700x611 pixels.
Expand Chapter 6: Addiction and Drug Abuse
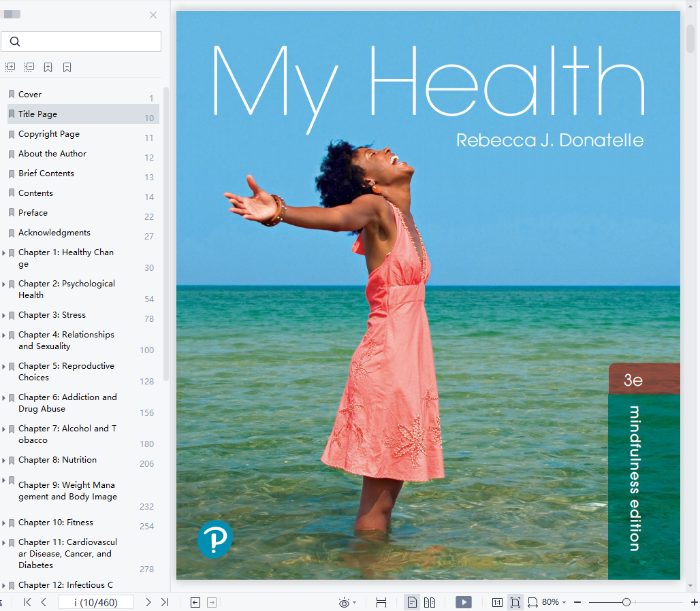click(3, 397)
